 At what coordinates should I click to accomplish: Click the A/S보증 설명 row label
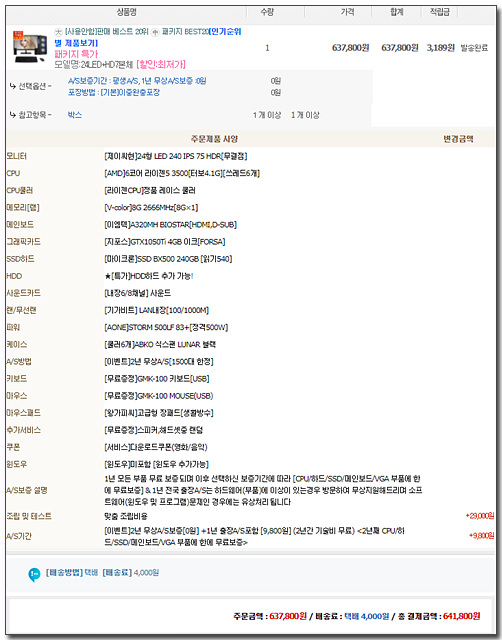coord(27,491)
